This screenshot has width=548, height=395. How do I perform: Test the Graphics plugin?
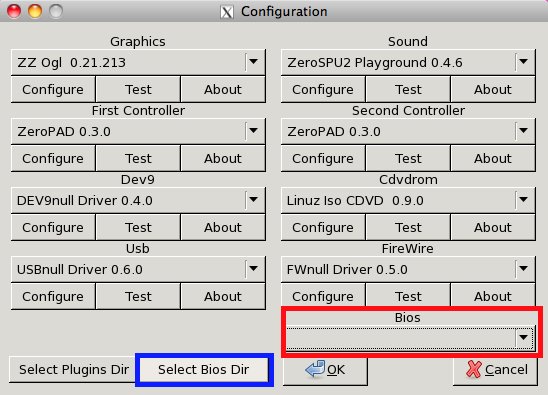138,89
